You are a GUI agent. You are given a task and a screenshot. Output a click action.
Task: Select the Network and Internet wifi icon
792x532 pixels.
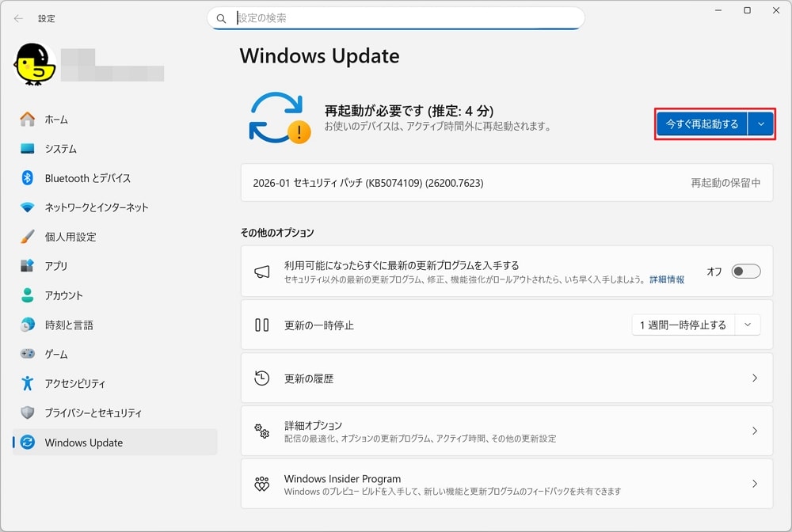[x=28, y=207]
